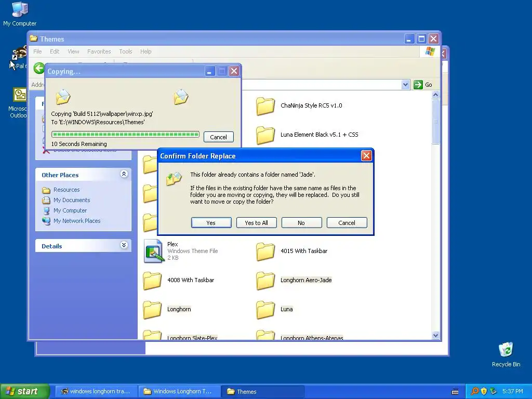Cancel the Confirm Folder Replace dialog
This screenshot has width=532, height=399.
coord(347,223)
